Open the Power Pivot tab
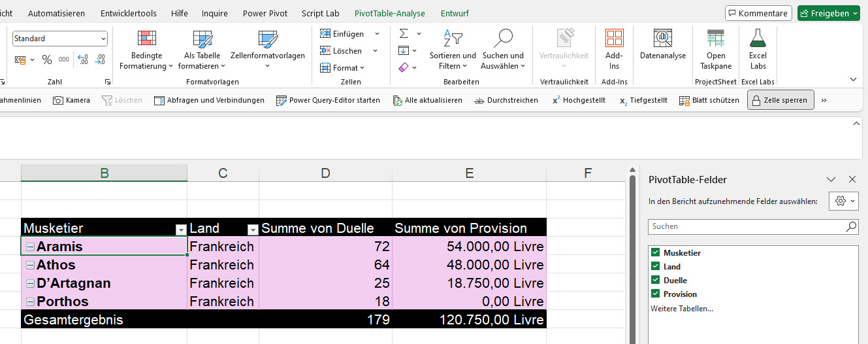 [x=265, y=13]
